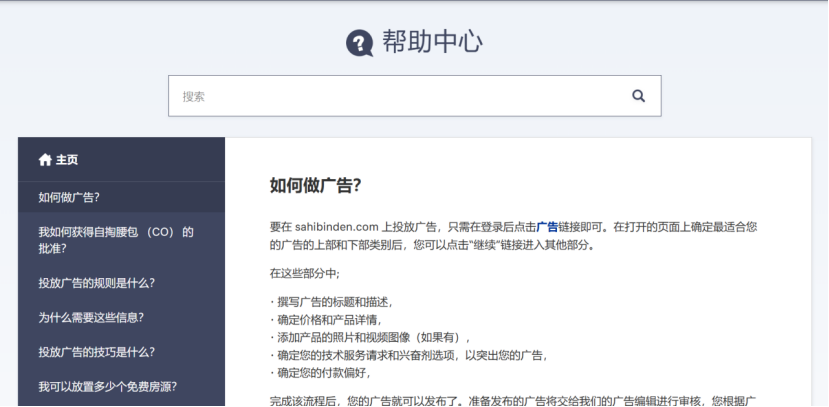Image resolution: width=829 pixels, height=407 pixels.
Task: Click the bullet about 技术服务请求和兴奋剂选项
Action: click(411, 355)
